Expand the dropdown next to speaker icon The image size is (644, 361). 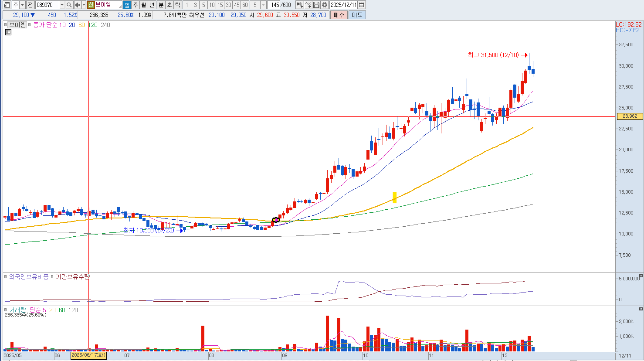pos(84,5)
